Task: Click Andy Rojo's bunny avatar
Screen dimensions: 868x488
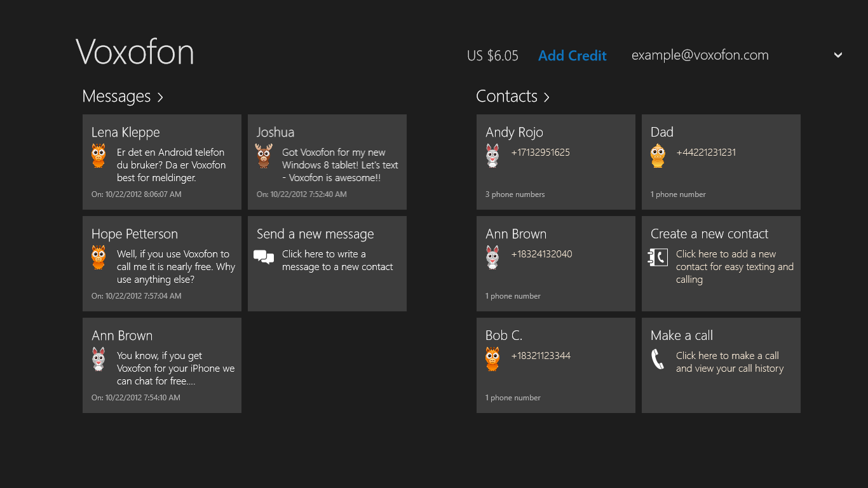Action: (x=492, y=155)
